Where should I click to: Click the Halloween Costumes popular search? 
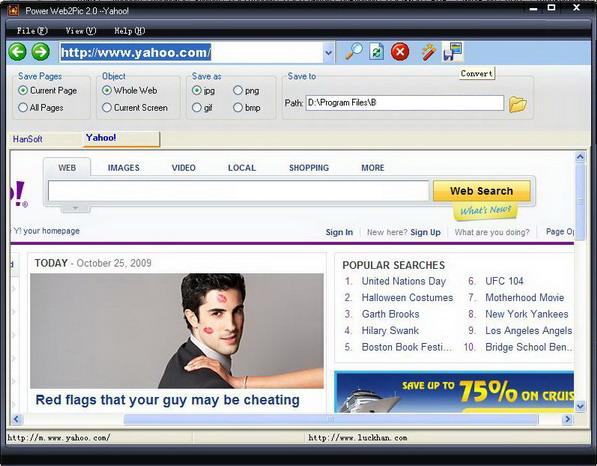click(407, 298)
